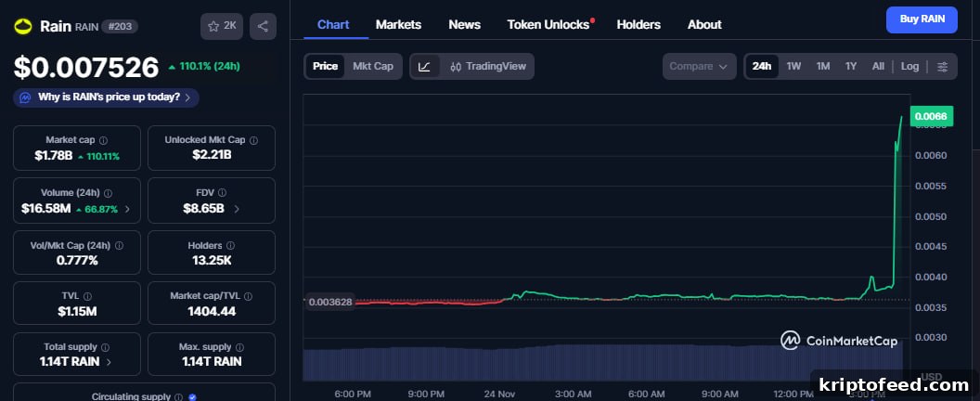Set chart range to 1W
980x401 pixels.
[793, 66]
